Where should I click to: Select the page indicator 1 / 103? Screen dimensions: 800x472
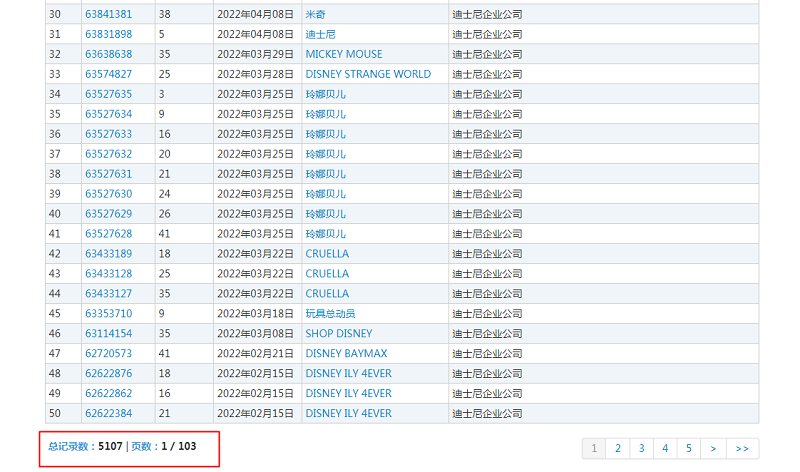pyautogui.click(x=179, y=446)
